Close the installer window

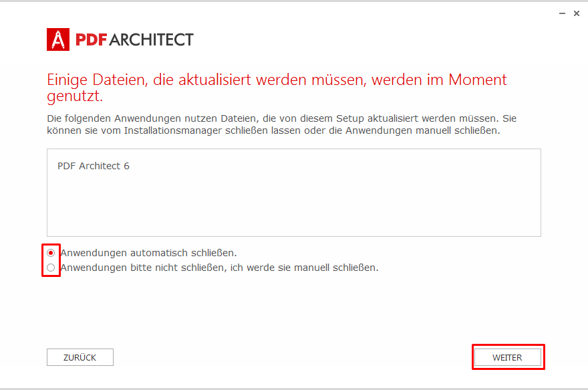(577, 13)
